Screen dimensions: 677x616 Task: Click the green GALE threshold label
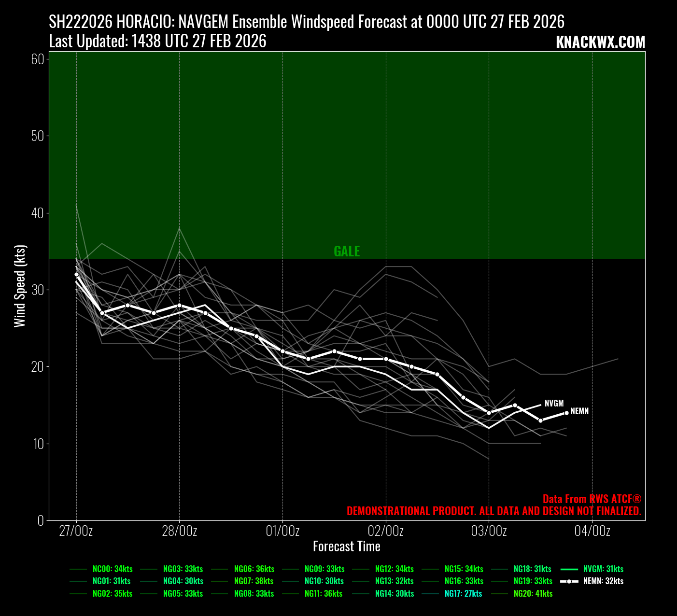347,251
